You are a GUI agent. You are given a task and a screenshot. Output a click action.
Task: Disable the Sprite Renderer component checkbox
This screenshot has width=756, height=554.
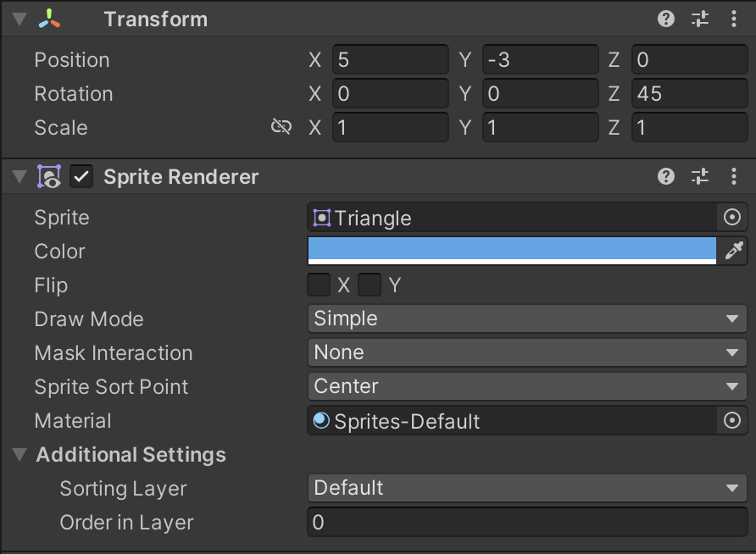[x=81, y=177]
